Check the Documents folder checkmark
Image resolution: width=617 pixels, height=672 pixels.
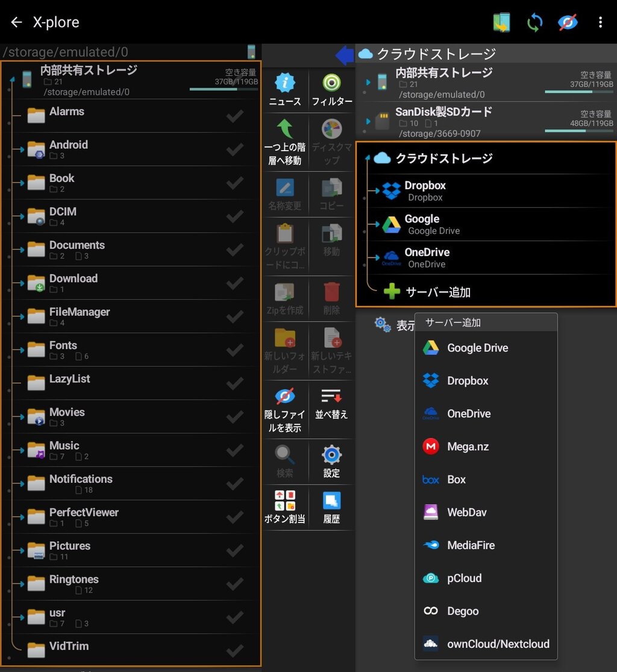pyautogui.click(x=235, y=250)
